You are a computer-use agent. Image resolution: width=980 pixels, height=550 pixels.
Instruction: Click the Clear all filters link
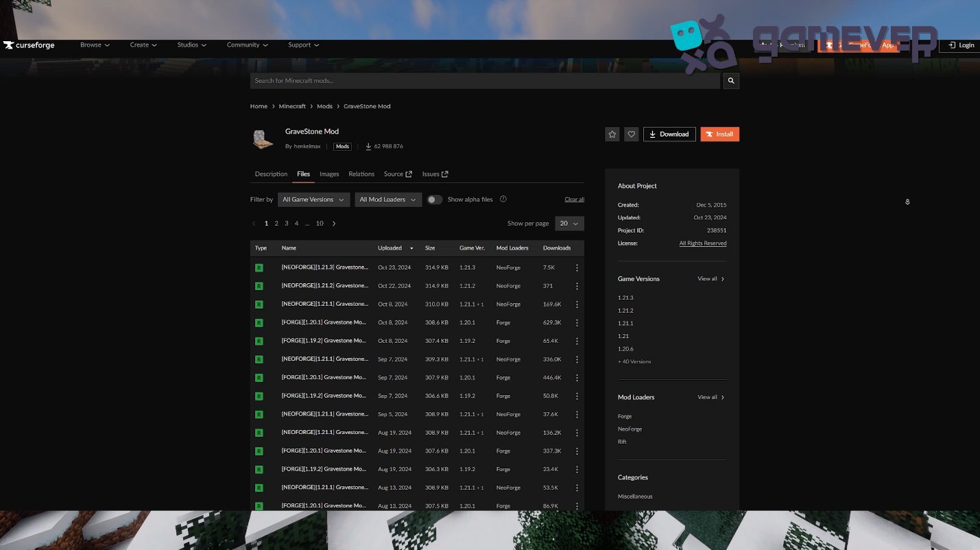(574, 199)
